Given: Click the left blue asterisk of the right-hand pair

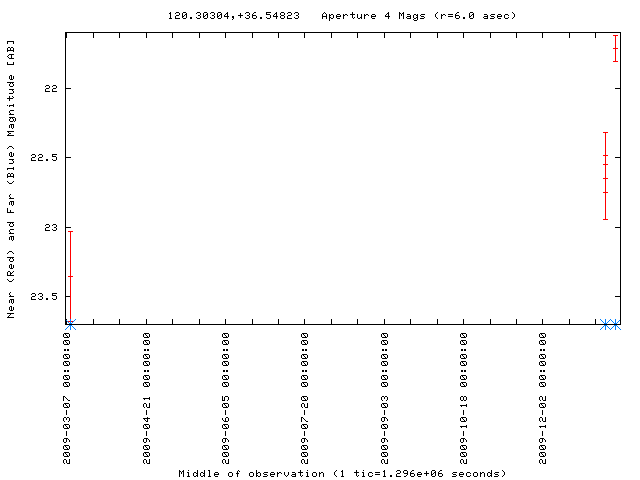Looking at the screenshot, I should pyautogui.click(x=605, y=325).
